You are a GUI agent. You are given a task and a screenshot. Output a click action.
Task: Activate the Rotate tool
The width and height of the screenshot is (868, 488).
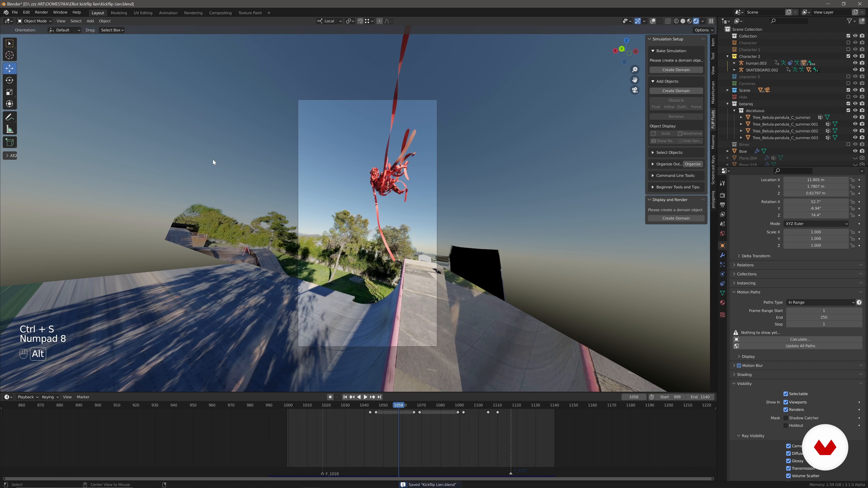coord(9,80)
